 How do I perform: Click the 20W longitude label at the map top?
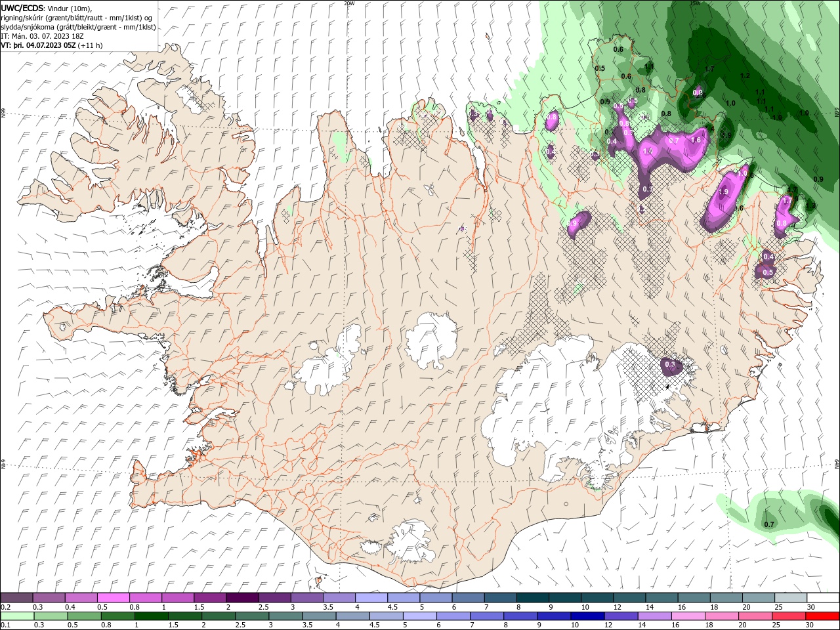349,3
